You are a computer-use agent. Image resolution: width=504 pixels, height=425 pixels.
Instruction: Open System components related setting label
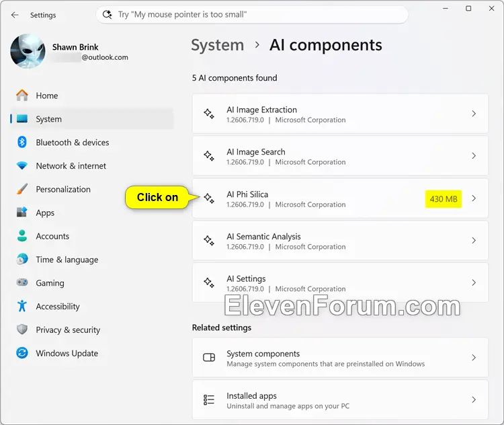(x=263, y=354)
